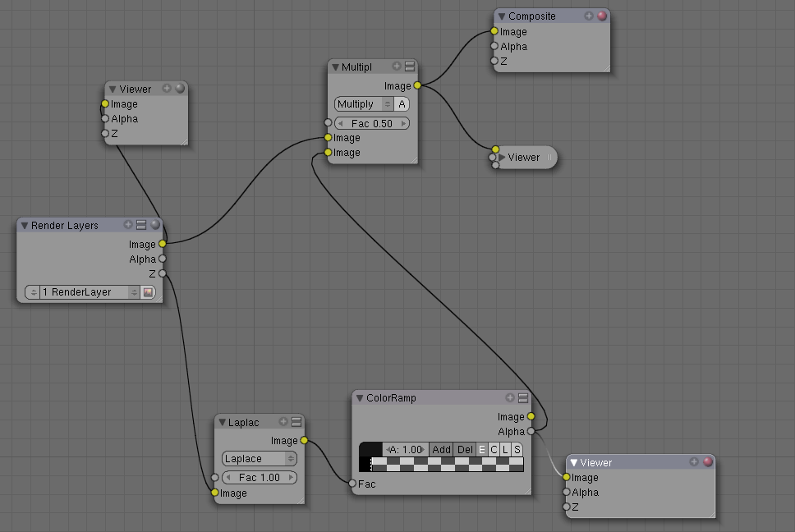Open the Multiply blend mode dropdown

364,104
